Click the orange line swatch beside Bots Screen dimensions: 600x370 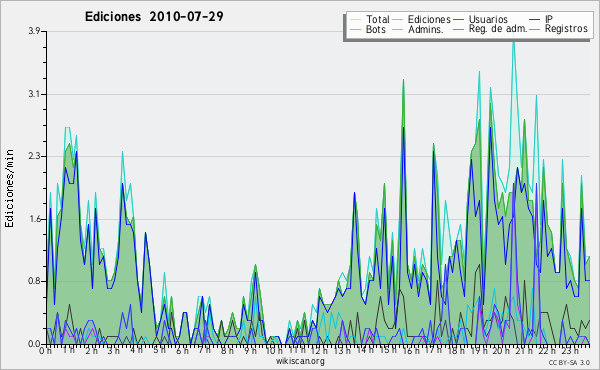pos(355,29)
